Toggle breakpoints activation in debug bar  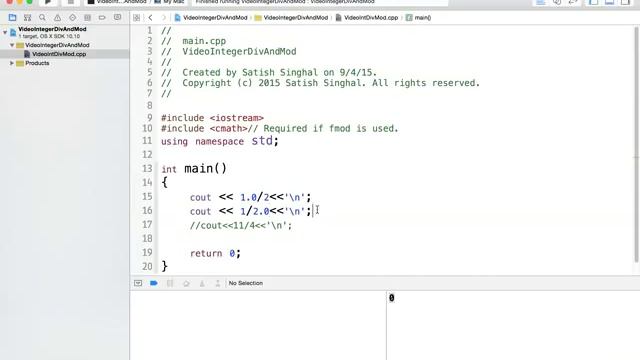(x=154, y=283)
